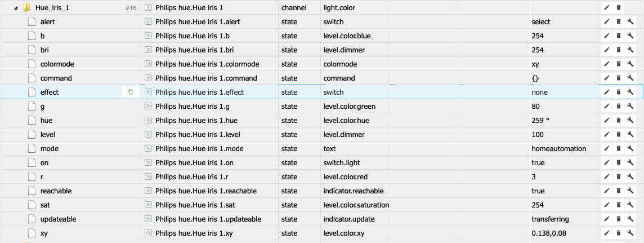Open wrench settings for the xy row
Viewport: 644px width, 243px height.
pos(630,233)
